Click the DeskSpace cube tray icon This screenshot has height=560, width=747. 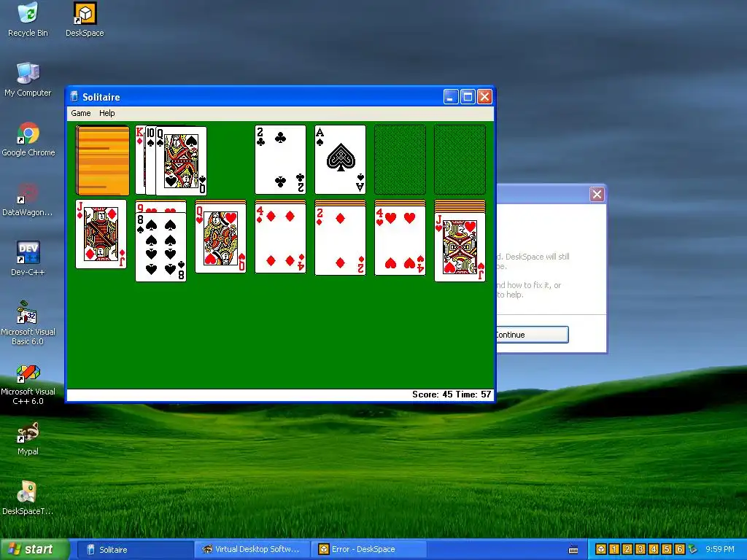[601, 549]
